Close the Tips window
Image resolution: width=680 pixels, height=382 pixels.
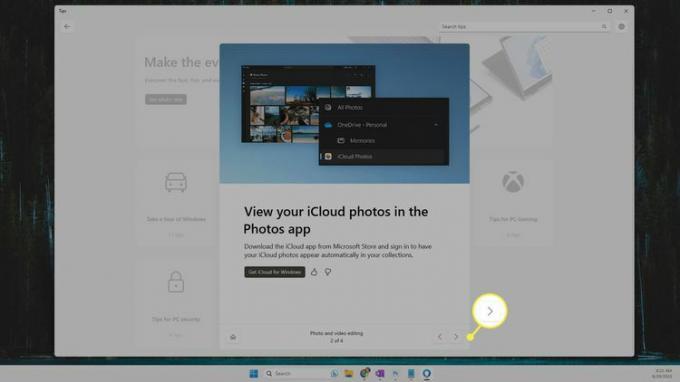click(626, 11)
